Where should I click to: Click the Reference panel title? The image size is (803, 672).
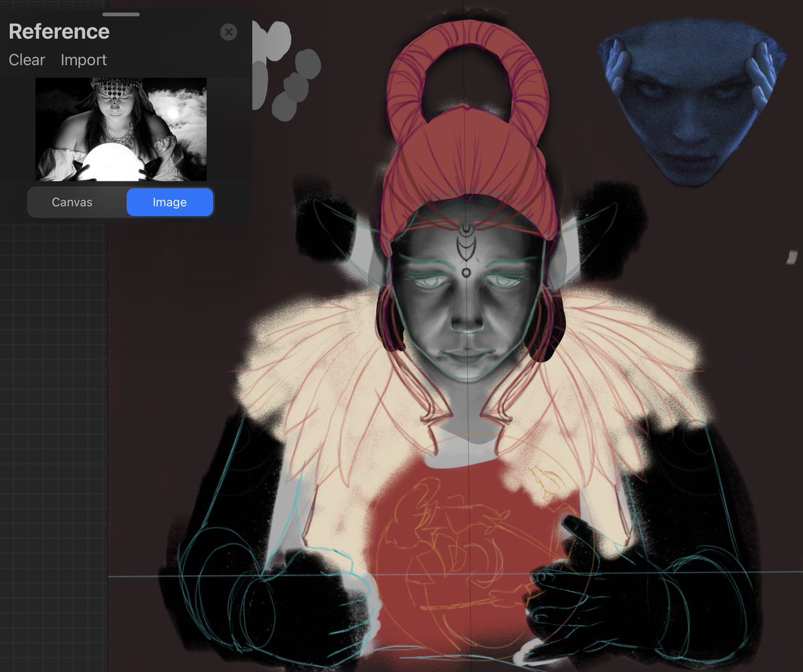[59, 31]
